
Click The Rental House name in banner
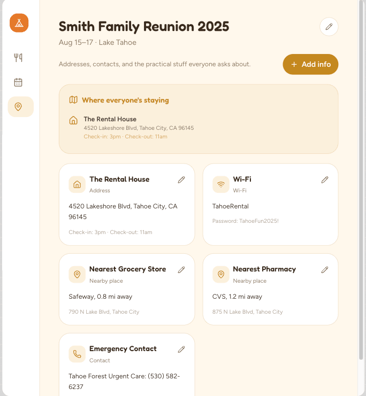tap(110, 119)
